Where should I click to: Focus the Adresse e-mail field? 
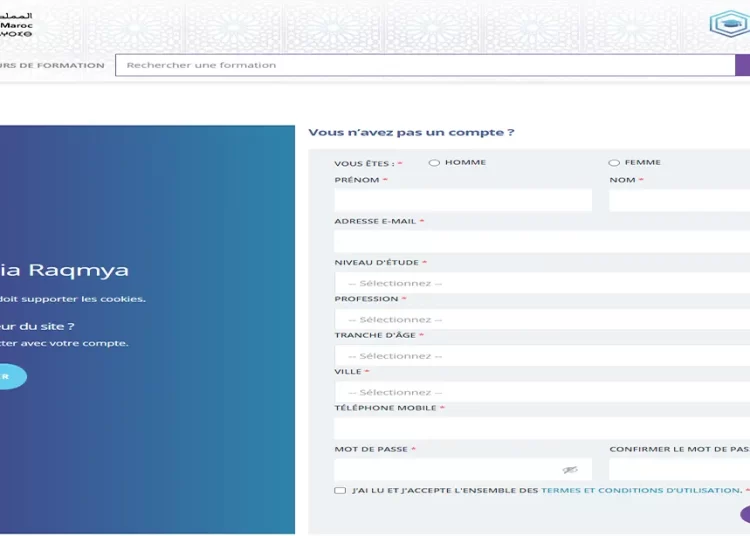[542, 241]
